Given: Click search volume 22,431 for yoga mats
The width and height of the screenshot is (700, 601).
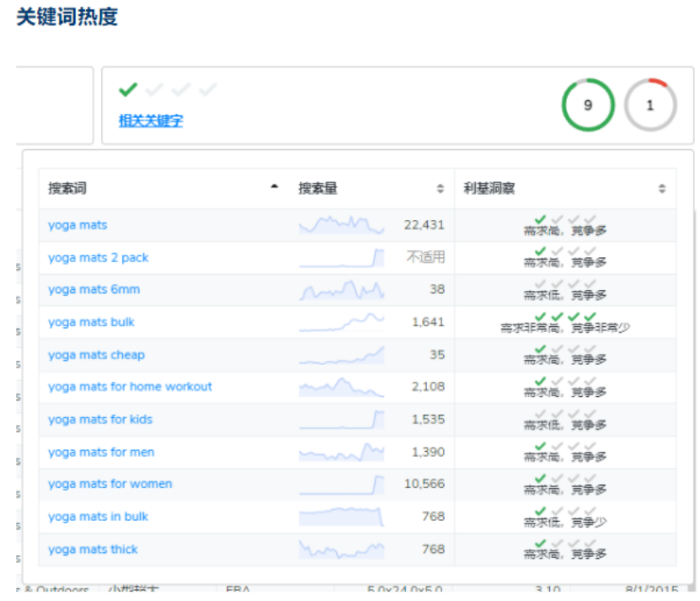Looking at the screenshot, I should pos(424,225).
